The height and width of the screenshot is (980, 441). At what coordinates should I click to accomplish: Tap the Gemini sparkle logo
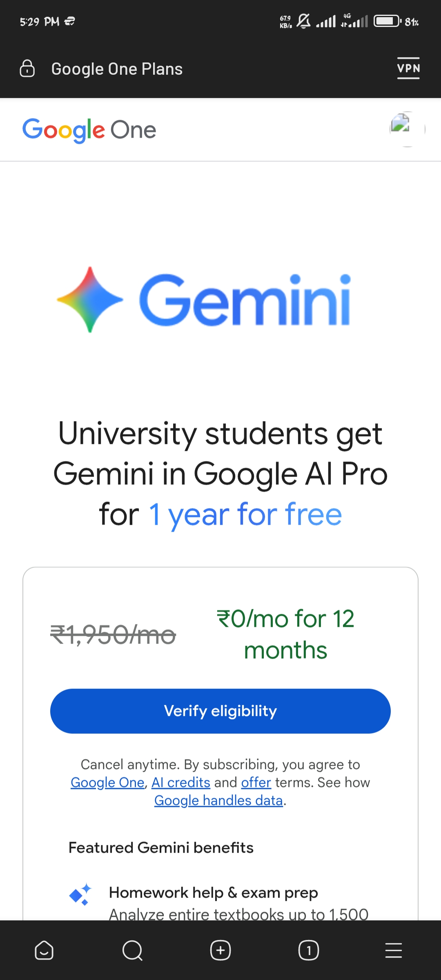pos(90,299)
